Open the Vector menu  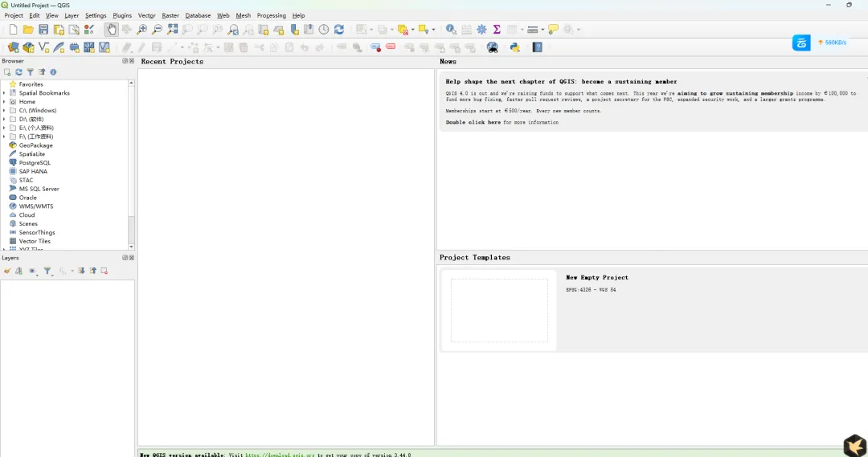[x=147, y=15]
